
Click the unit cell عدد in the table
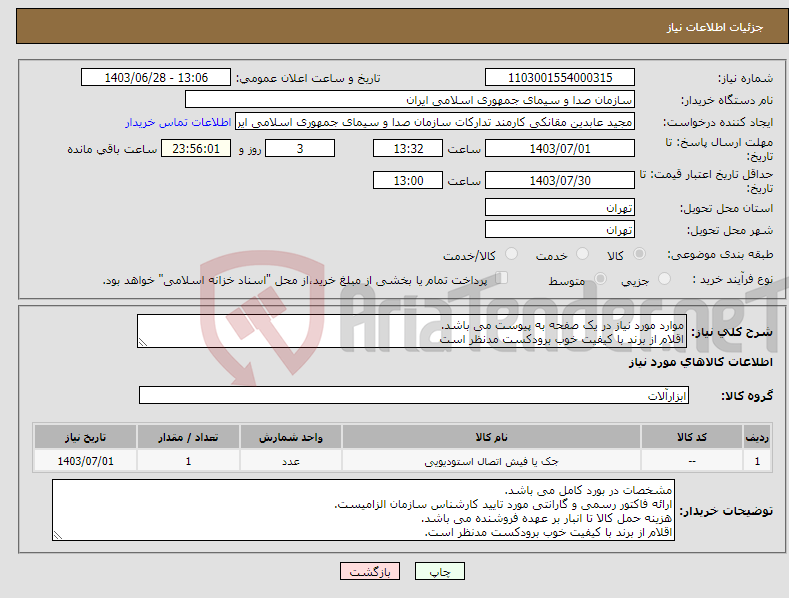pyautogui.click(x=291, y=461)
